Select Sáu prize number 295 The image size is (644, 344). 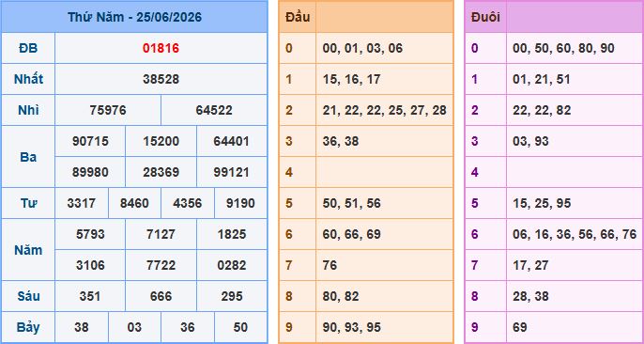click(x=231, y=296)
